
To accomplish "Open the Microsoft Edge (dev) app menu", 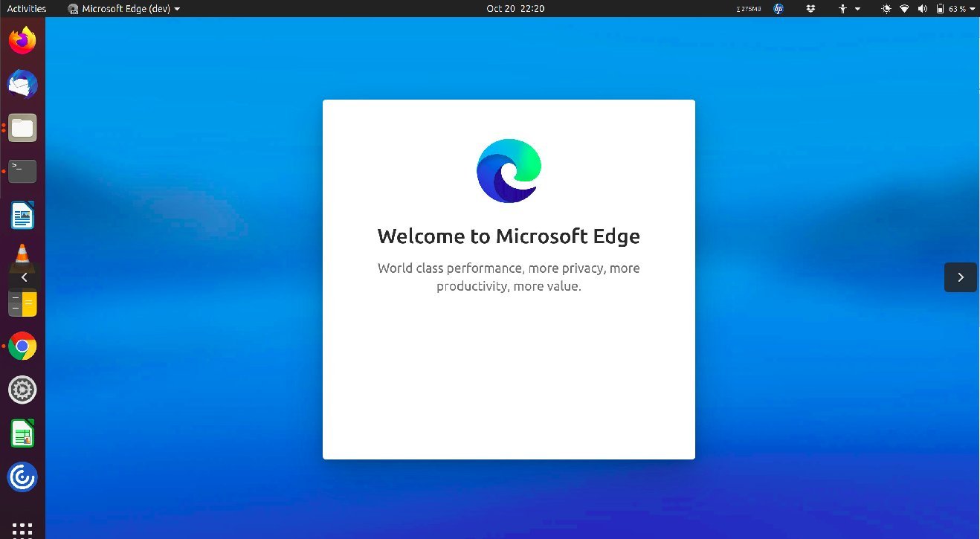I will pos(123,8).
